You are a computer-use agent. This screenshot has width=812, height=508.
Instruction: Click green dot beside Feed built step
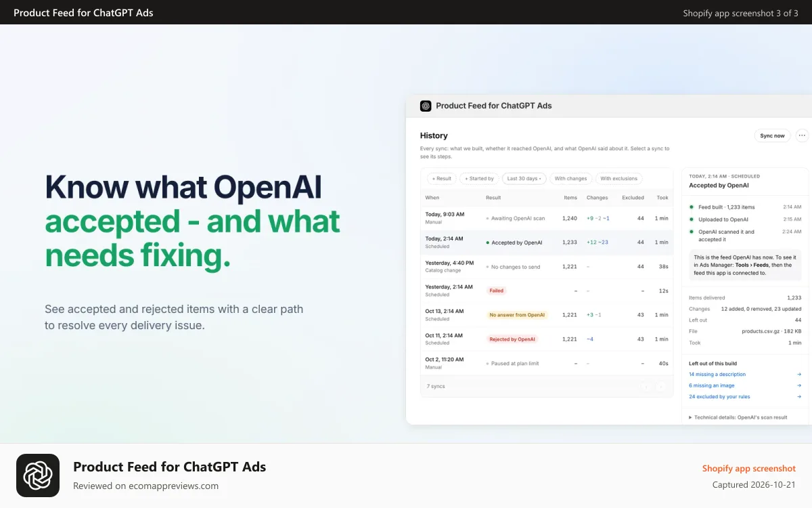click(x=692, y=207)
